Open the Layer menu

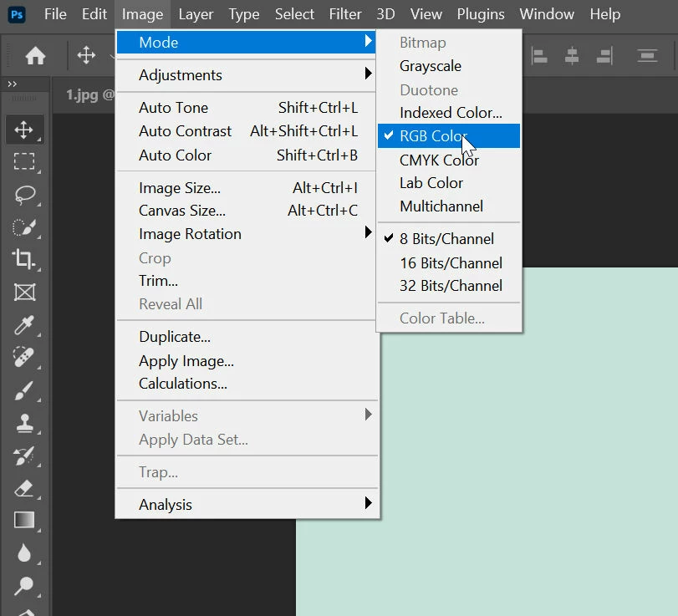click(x=196, y=14)
